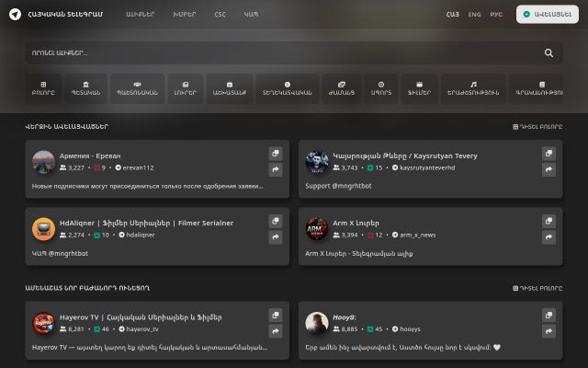Viewport: 588px width, 368px height.
Task: Click the Hayerov TV channel avatar
Action: (43, 323)
